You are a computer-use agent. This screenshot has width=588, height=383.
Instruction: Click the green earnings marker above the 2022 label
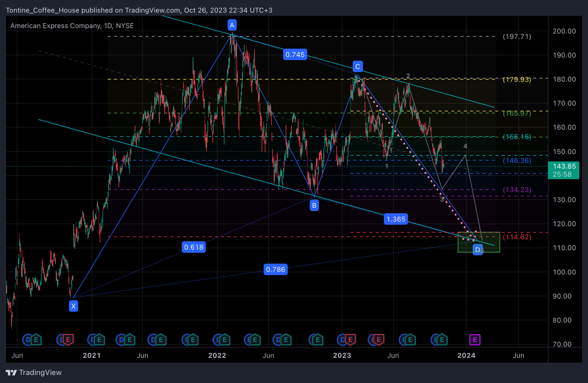pyautogui.click(x=224, y=340)
